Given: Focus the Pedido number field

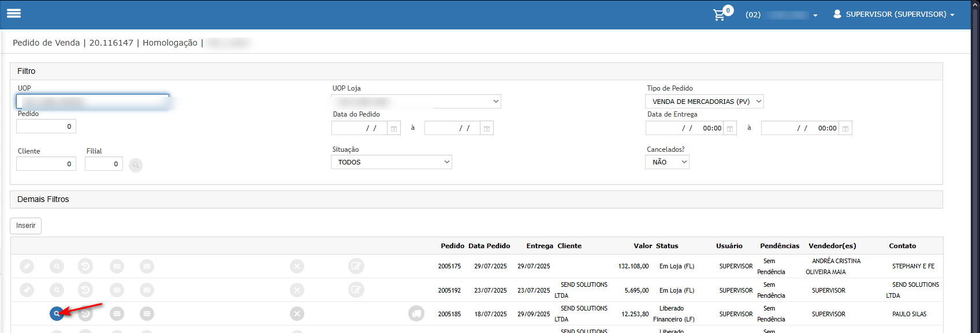Looking at the screenshot, I should click(x=46, y=126).
